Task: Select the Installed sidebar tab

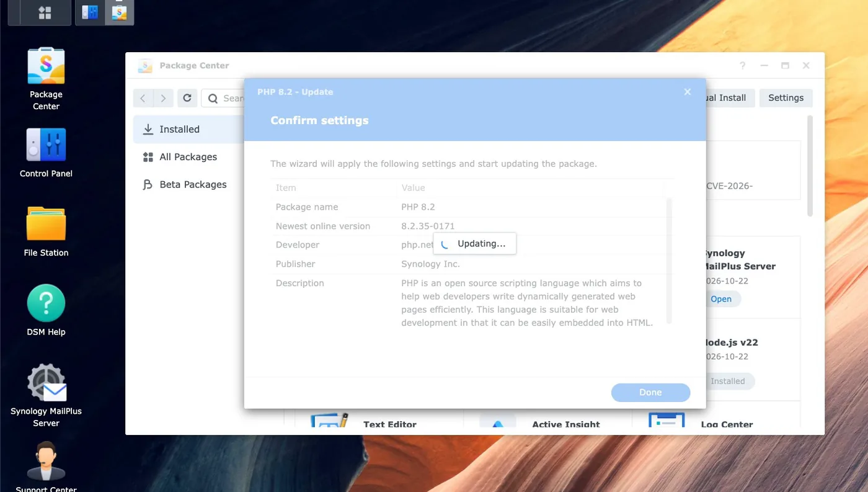Action: [189, 129]
